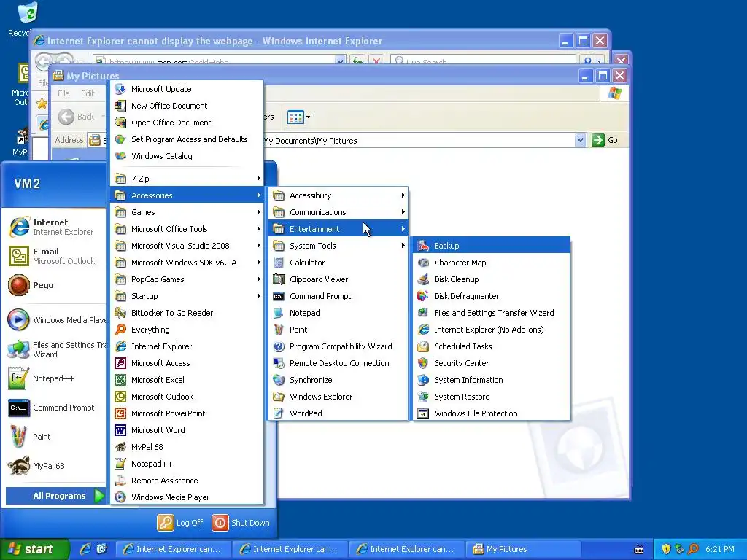This screenshot has width=747, height=560.
Task: Open Notepad in Accessories
Action: tap(338, 312)
